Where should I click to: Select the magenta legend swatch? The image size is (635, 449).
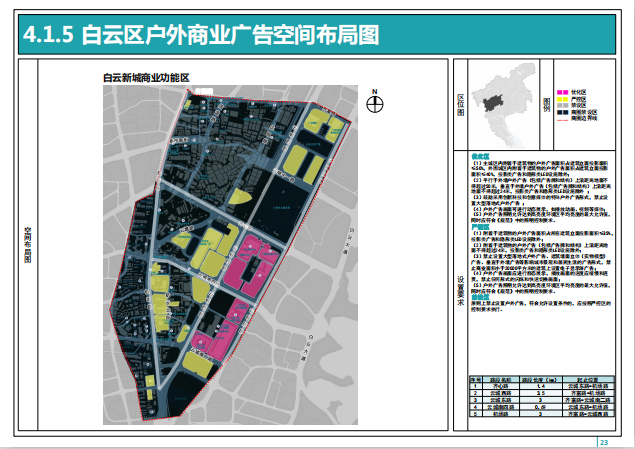[x=563, y=92]
